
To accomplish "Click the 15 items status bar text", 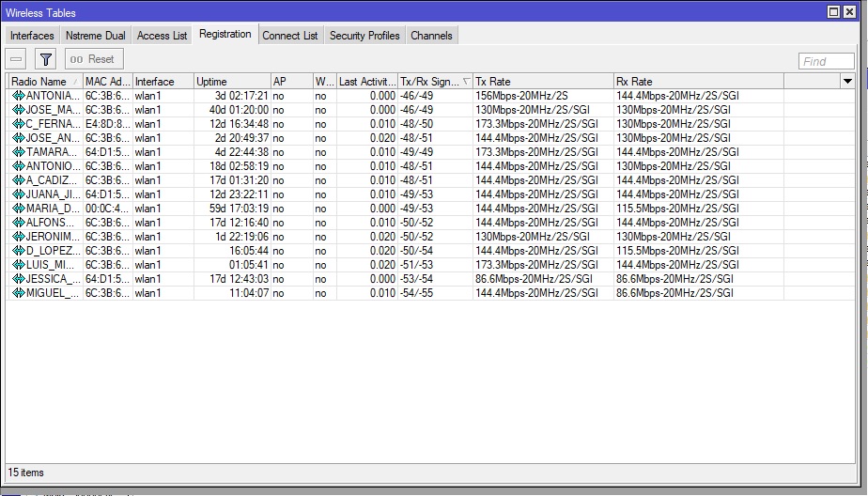I will [x=25, y=473].
